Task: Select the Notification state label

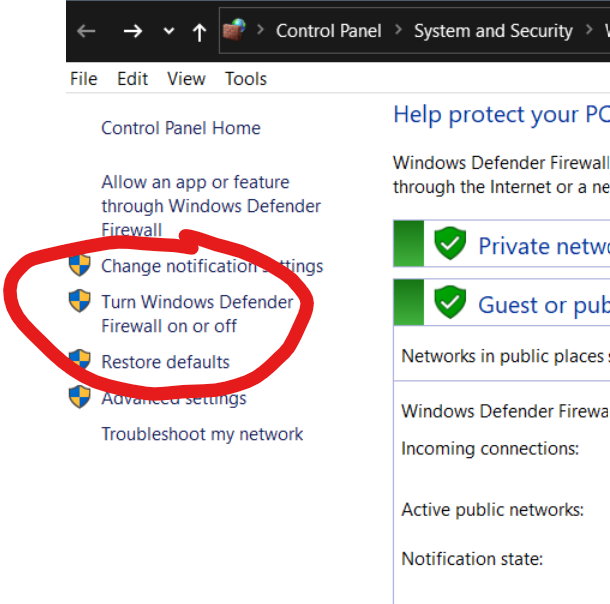Action: click(472, 559)
